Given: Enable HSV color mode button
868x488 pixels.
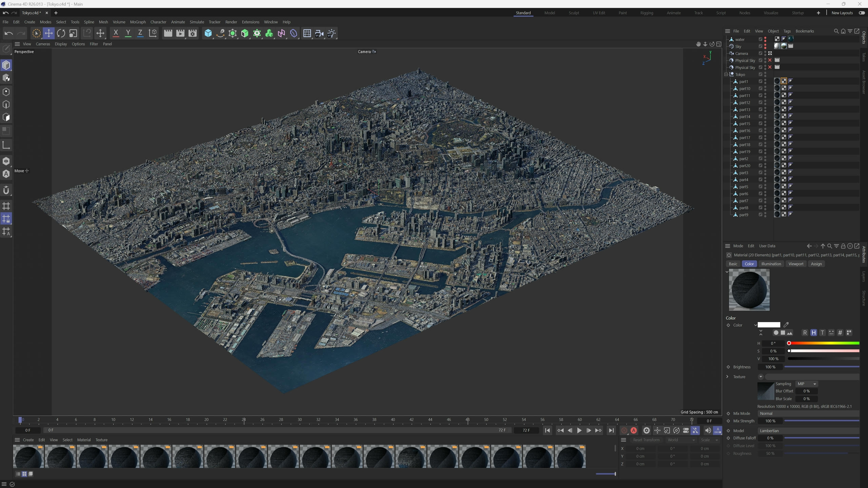Looking at the screenshot, I should (813, 333).
